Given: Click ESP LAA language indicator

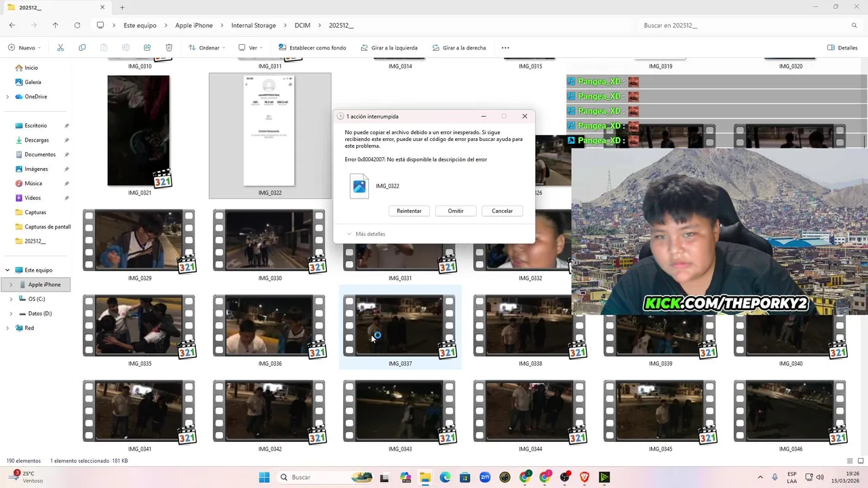Looking at the screenshot, I should click(792, 477).
